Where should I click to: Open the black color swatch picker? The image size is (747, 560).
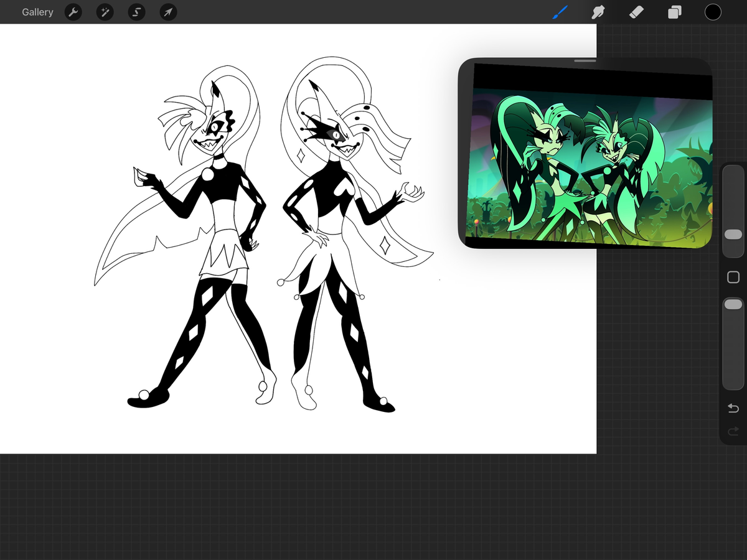(713, 12)
